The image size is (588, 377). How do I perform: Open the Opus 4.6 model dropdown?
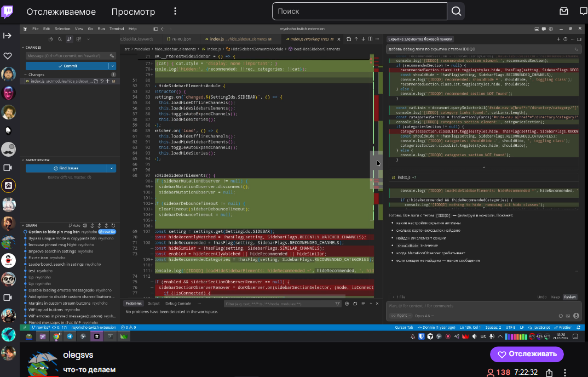click(423, 316)
